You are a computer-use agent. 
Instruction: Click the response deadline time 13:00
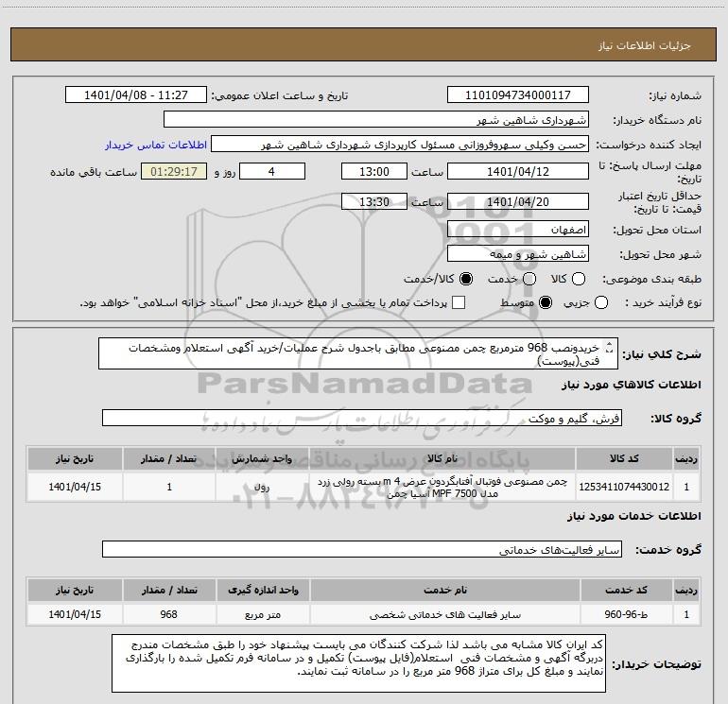coord(374,171)
